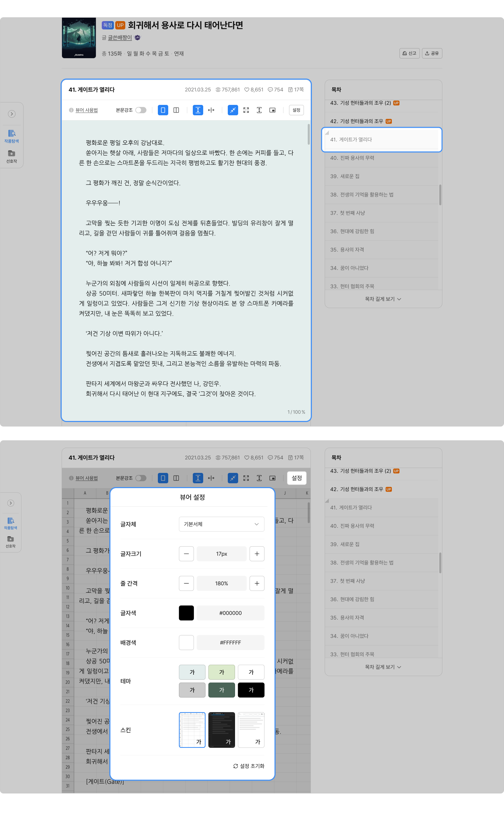504x835 pixels.
Task: Decrease 글자크기 with minus button
Action: [186, 554]
